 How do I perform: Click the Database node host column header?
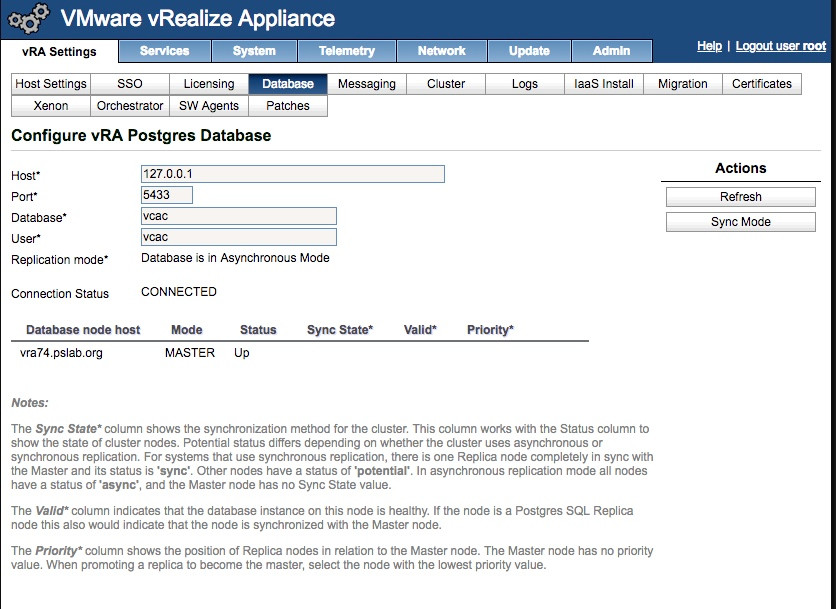(83, 330)
